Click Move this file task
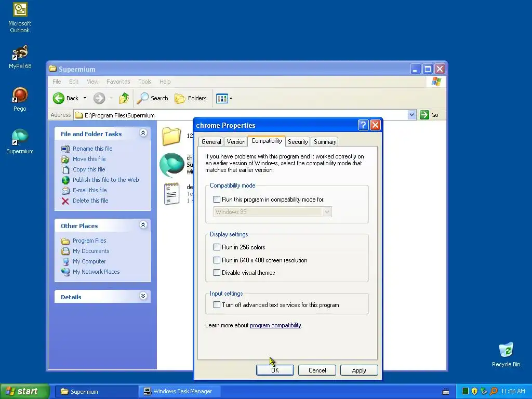532x399 pixels. pos(89,159)
